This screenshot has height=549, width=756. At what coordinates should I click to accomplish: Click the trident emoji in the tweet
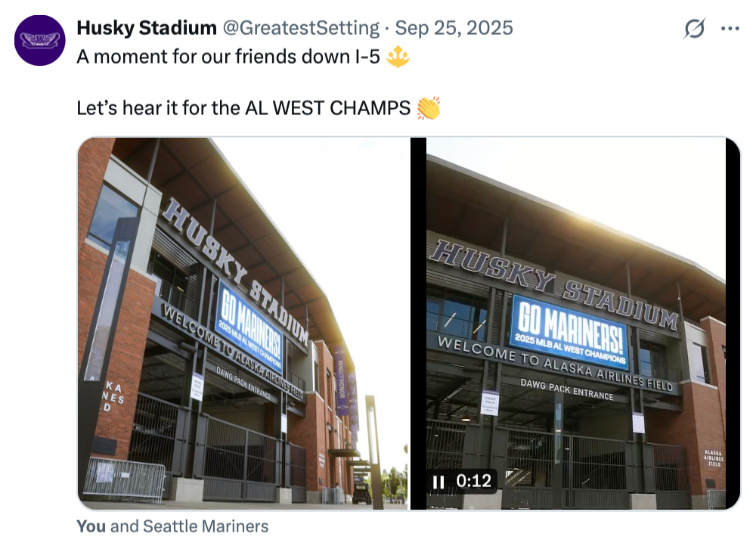point(398,57)
